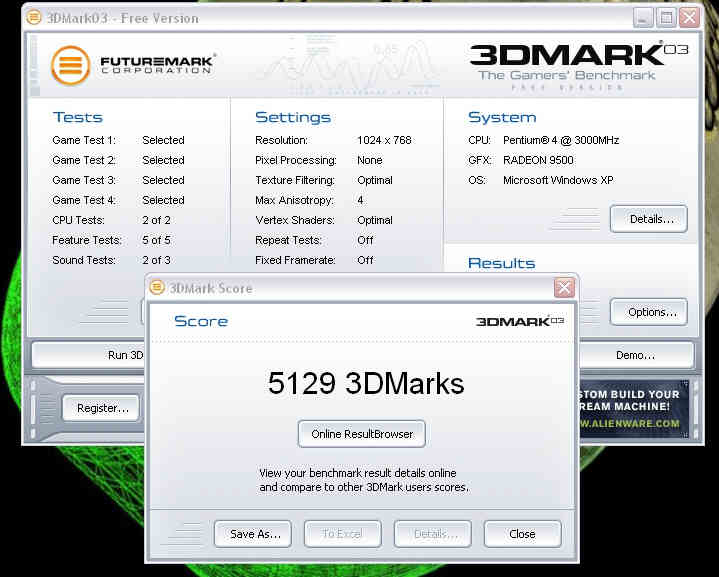Viewport: 719px width, 577px height.
Task: Click the Feature Tests value 5 of 5
Action: click(x=156, y=240)
